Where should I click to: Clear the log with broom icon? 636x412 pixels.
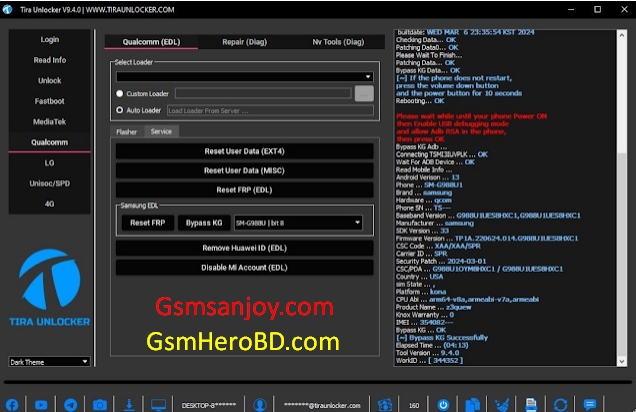tap(502, 405)
